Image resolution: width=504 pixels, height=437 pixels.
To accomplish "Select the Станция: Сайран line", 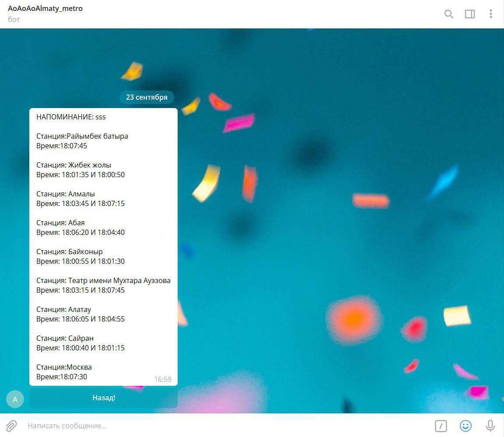I will 65,339.
